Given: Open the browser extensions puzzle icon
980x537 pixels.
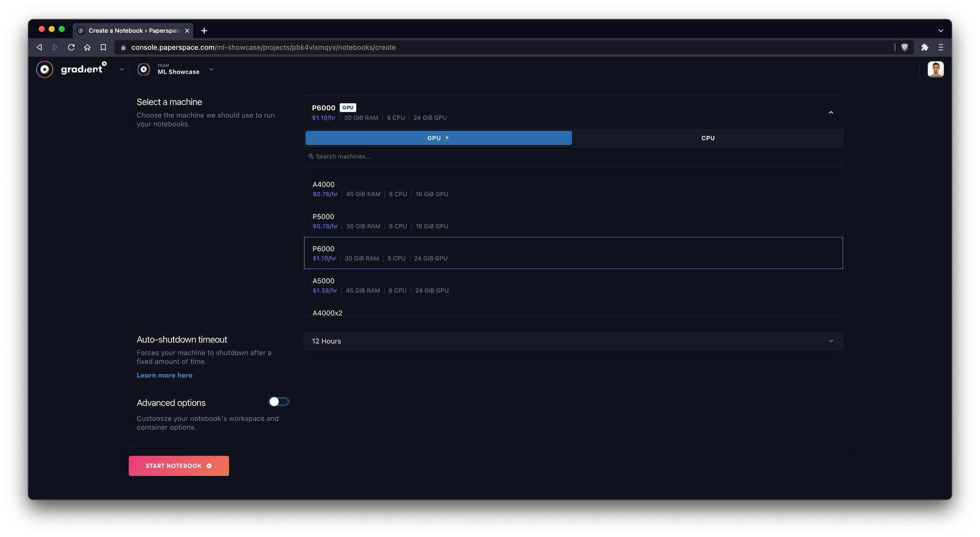Looking at the screenshot, I should [925, 48].
